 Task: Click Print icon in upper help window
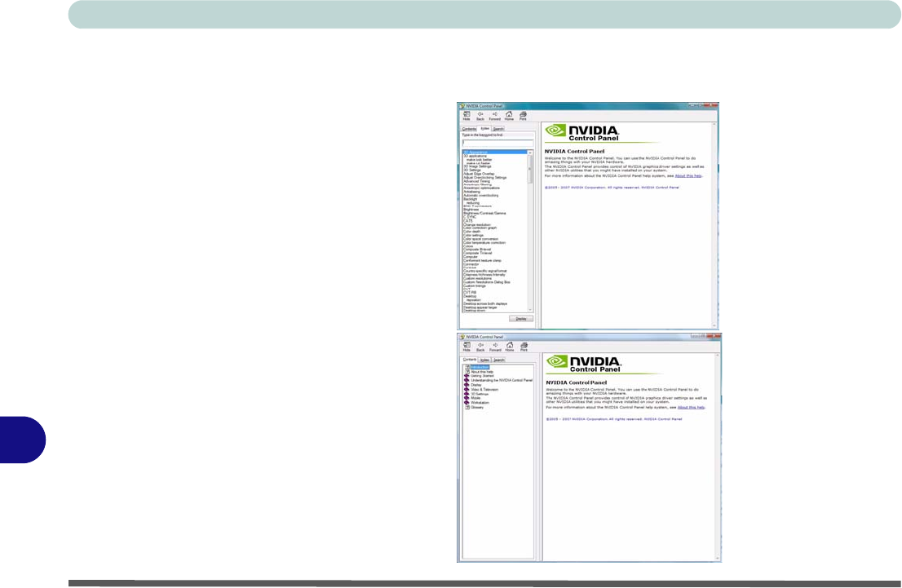(523, 115)
